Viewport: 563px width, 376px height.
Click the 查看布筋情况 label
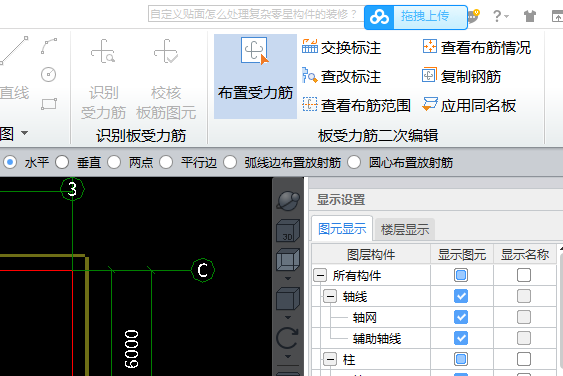[x=486, y=48]
